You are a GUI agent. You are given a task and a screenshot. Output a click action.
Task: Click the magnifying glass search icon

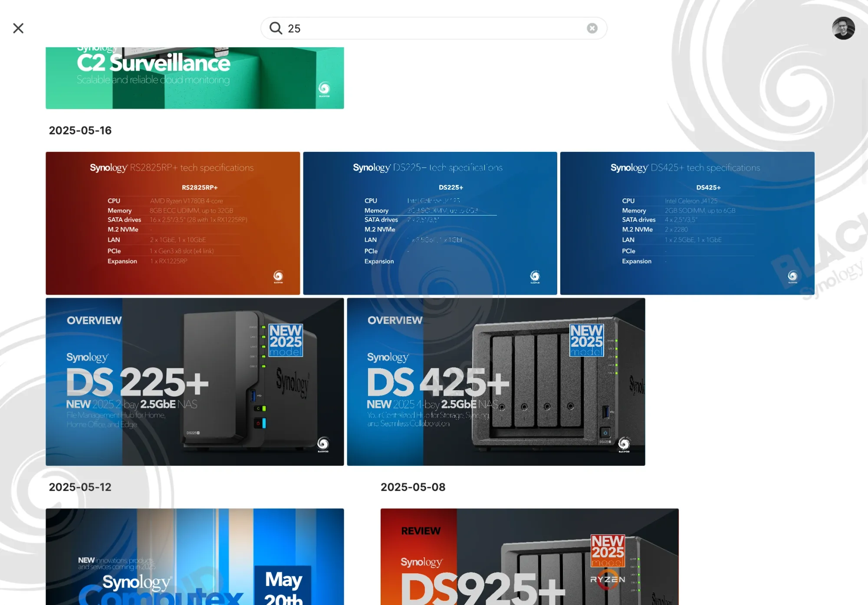(x=276, y=28)
